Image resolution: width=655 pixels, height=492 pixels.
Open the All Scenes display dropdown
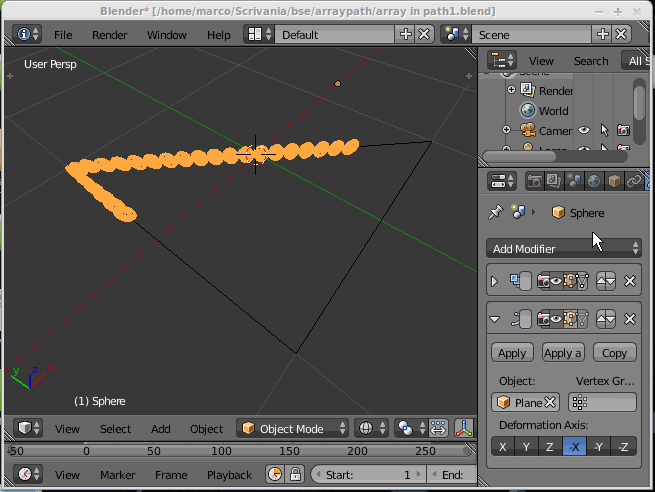tap(636, 61)
